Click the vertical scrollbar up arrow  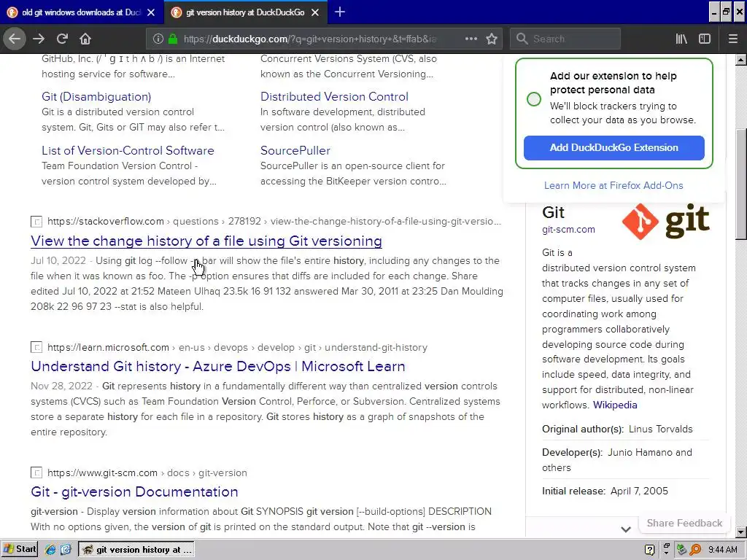740,60
